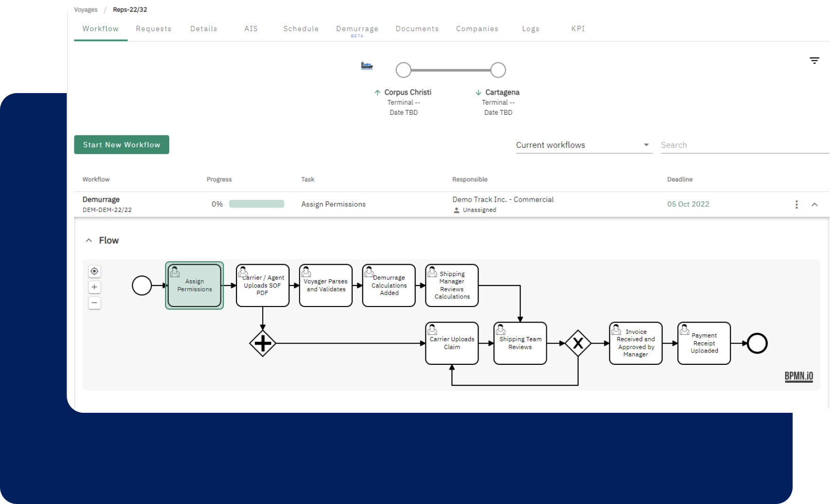This screenshot has height=504, width=834.
Task: Click the Assign Permissions task text in table
Action: click(x=333, y=204)
